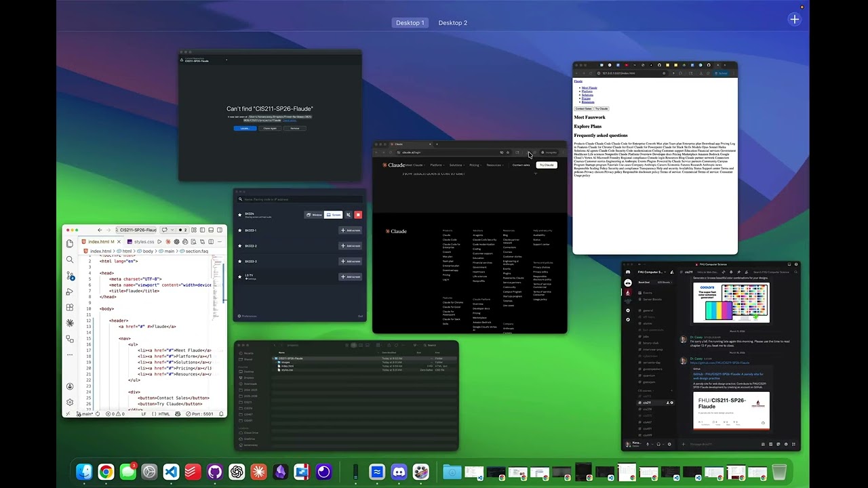This screenshot has height=488, width=868.
Task: Open Meet Claude dropdown on claude.ai page
Action: [416, 165]
